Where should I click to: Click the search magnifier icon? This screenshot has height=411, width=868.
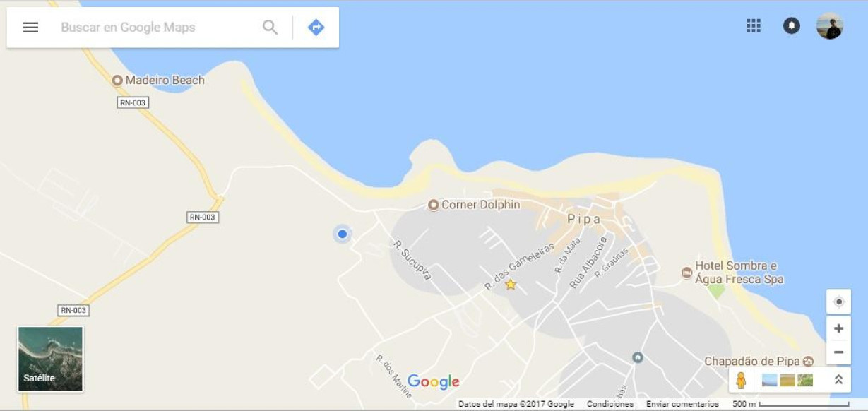[270, 28]
